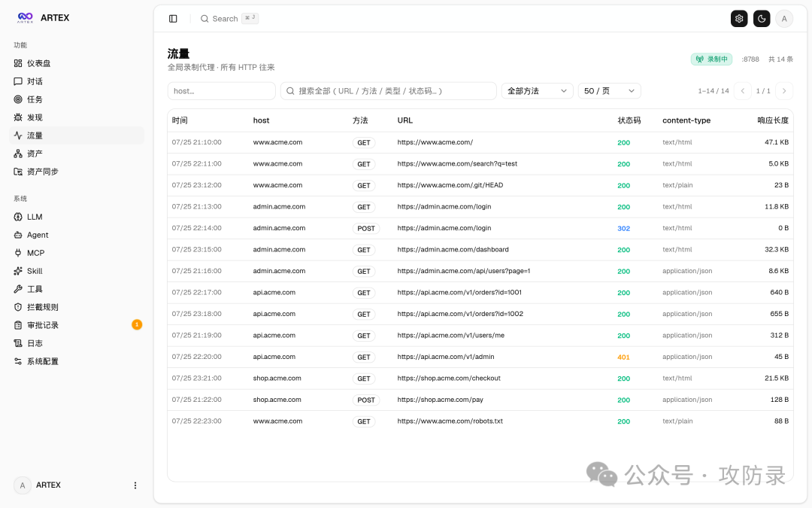This screenshot has height=508, width=812.
Task: Select 流量 activity icon in sidebar
Action: pyautogui.click(x=18, y=135)
